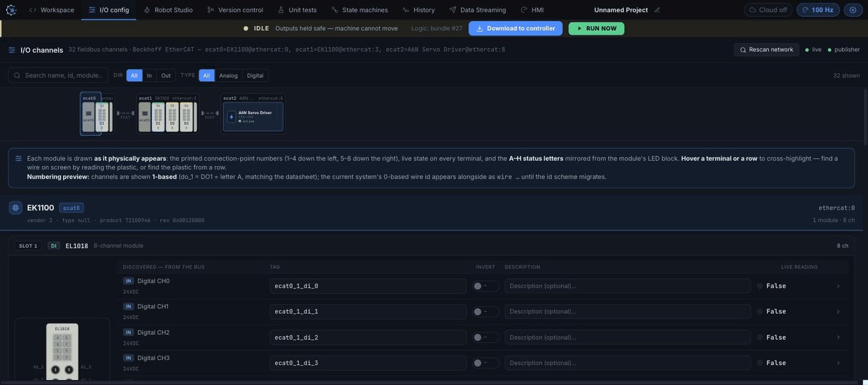Image resolution: width=868 pixels, height=385 pixels.
Task: Open the Data Streaming tab
Action: (x=477, y=10)
